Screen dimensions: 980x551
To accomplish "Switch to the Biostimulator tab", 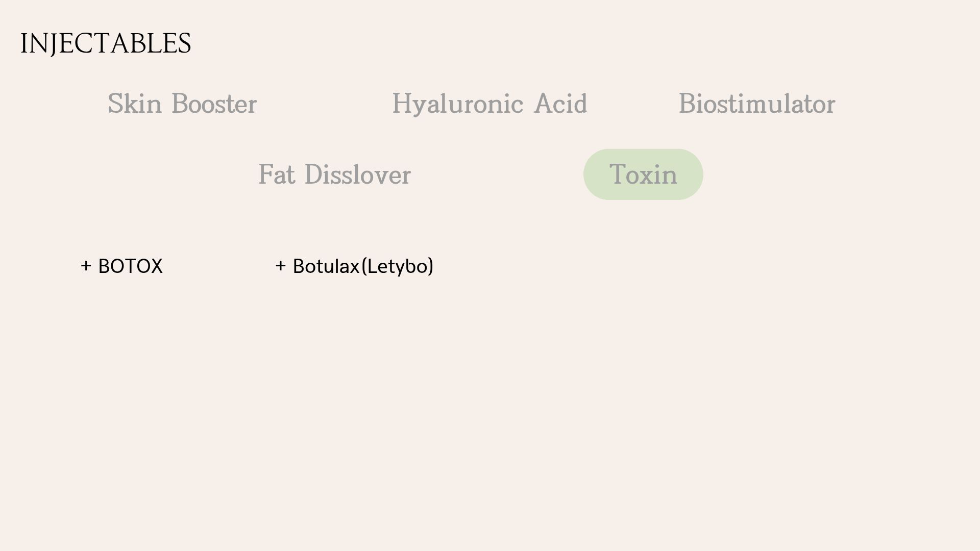I will 756,104.
